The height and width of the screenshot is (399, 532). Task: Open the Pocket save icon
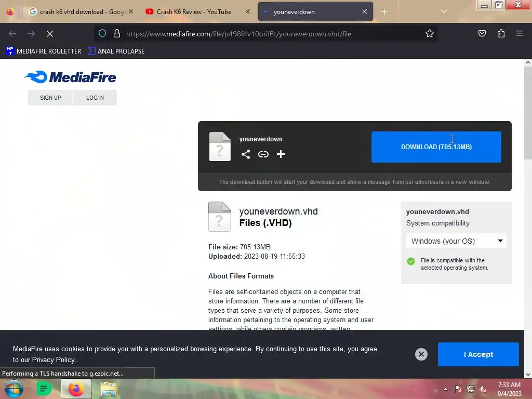[482, 33]
